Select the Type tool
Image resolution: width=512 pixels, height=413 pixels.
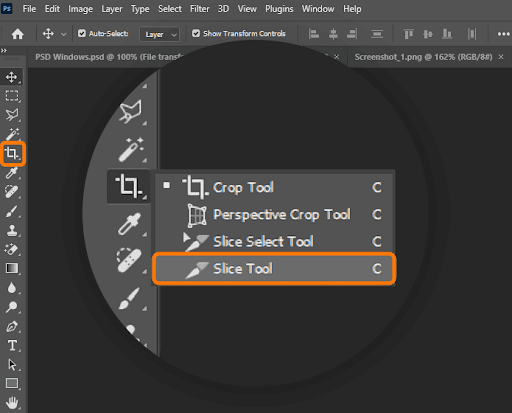click(12, 345)
